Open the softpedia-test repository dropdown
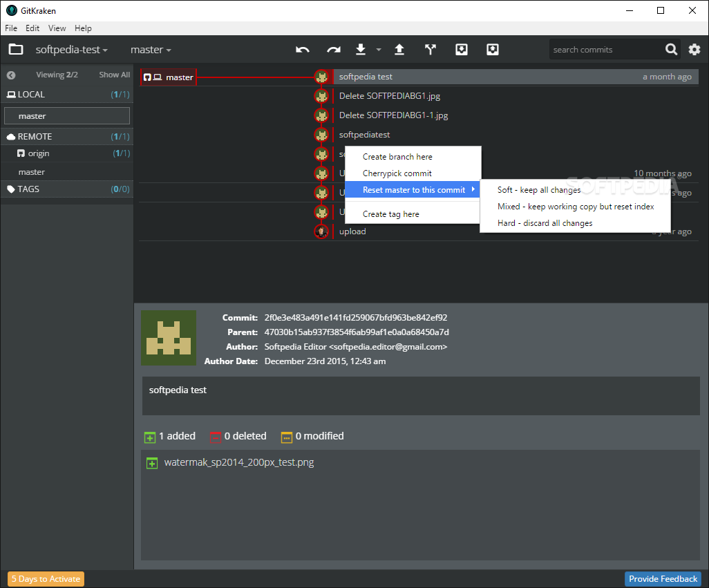Image resolution: width=709 pixels, height=588 pixels. (x=71, y=50)
